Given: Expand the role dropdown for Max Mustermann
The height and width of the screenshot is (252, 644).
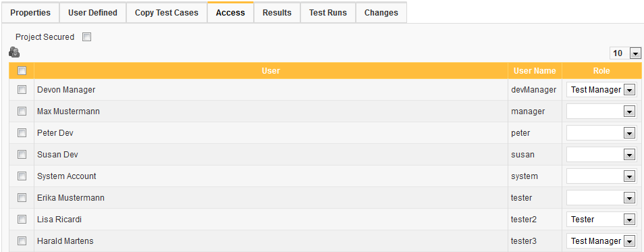Looking at the screenshot, I should [x=601, y=111].
